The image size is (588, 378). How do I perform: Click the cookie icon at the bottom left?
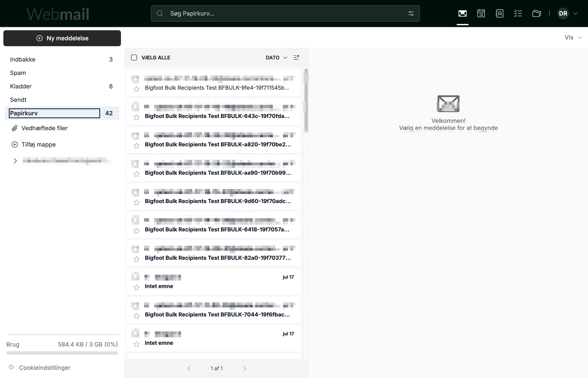(11, 367)
